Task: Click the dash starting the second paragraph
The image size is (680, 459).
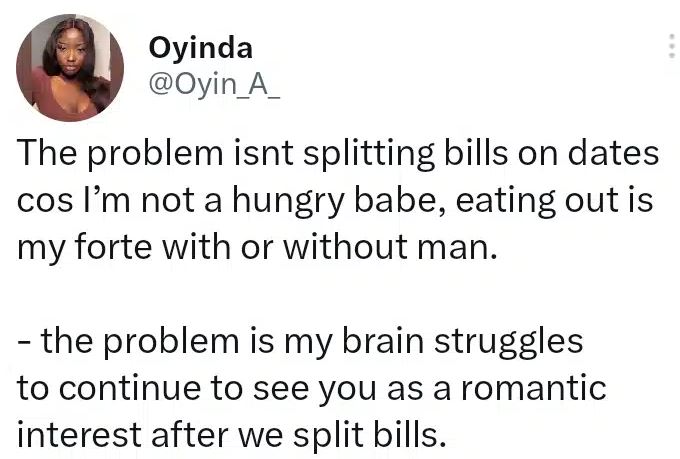Action: pyautogui.click(x=24, y=343)
